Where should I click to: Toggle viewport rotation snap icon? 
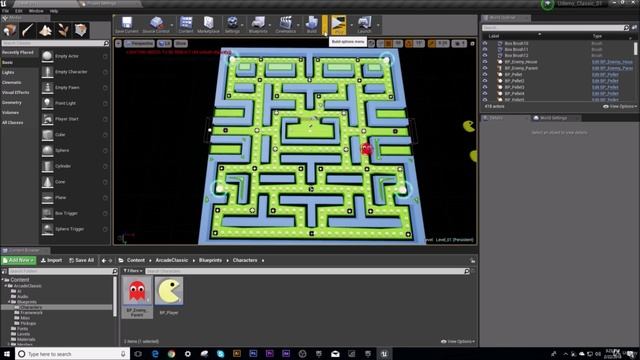(409, 43)
